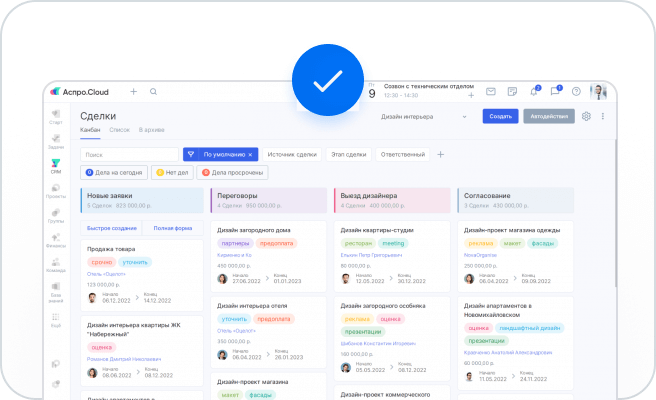Open the user profile avatar
The height and width of the screenshot is (400, 656).
tap(598, 91)
